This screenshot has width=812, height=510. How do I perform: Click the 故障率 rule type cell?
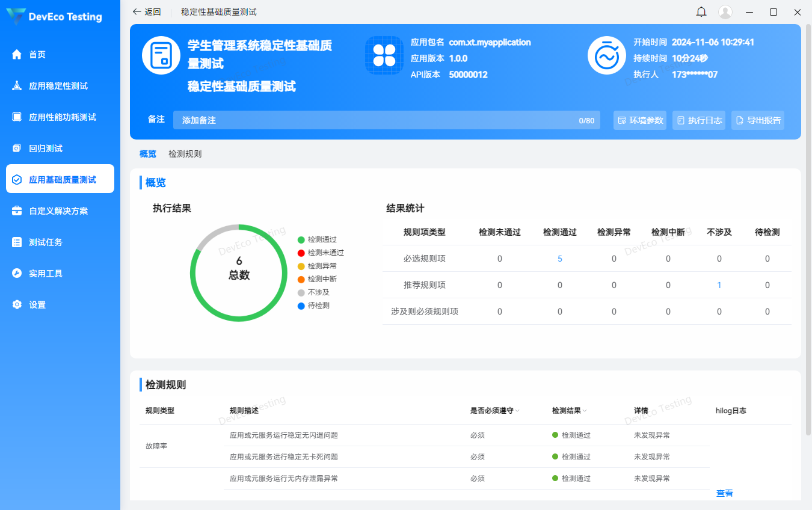click(x=156, y=446)
